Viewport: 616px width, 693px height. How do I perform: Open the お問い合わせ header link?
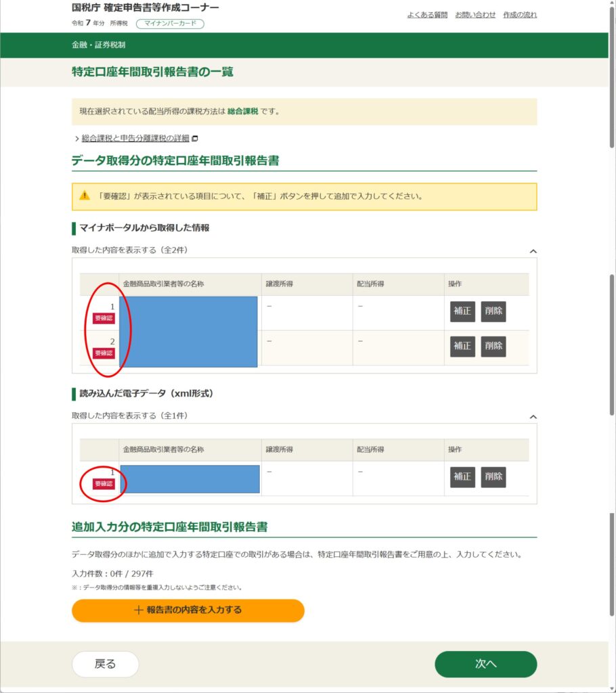475,14
